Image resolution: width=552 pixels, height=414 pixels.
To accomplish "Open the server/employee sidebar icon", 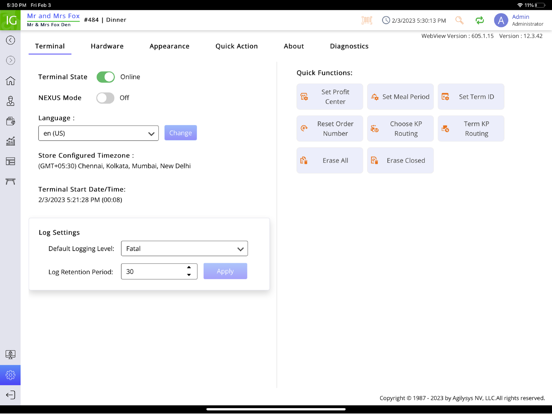I will point(10,101).
